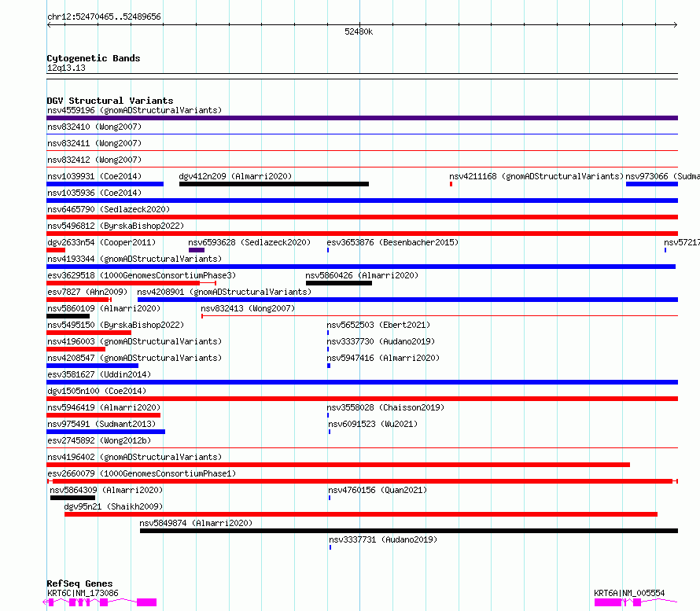The image size is (700, 611).
Task: Open the nsv6465790 (Sedlazeck2020) label
Action: tap(109, 209)
